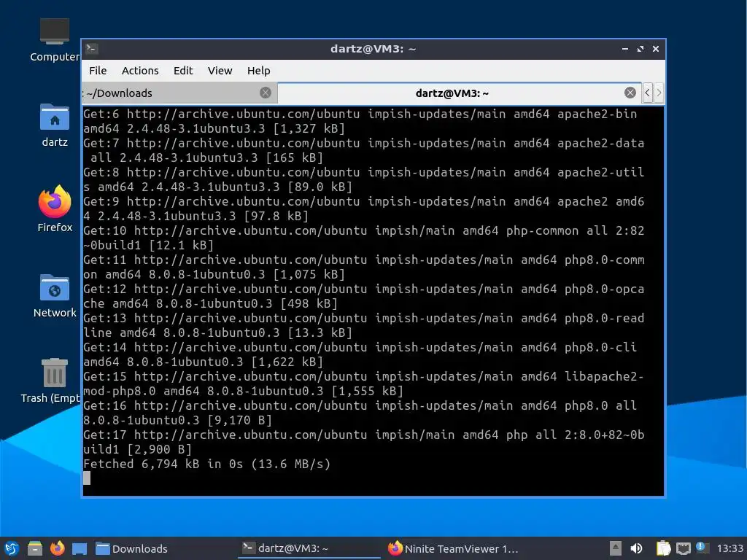Open the volume control tray icon
The image size is (747, 560).
coord(636,548)
